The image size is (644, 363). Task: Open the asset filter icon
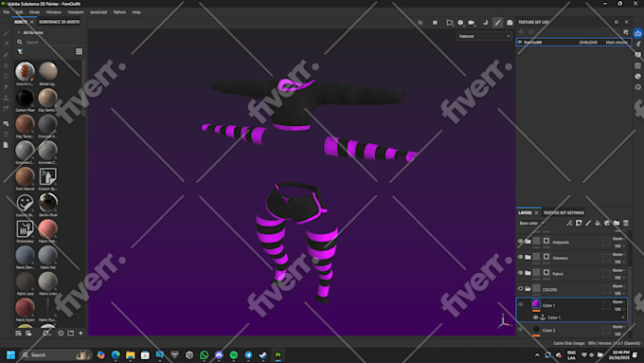(x=20, y=51)
